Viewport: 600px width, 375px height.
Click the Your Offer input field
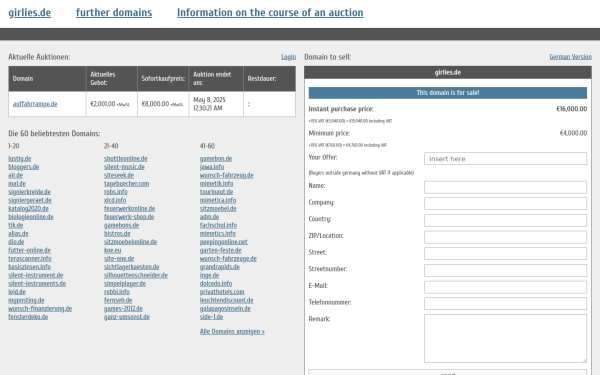click(505, 158)
